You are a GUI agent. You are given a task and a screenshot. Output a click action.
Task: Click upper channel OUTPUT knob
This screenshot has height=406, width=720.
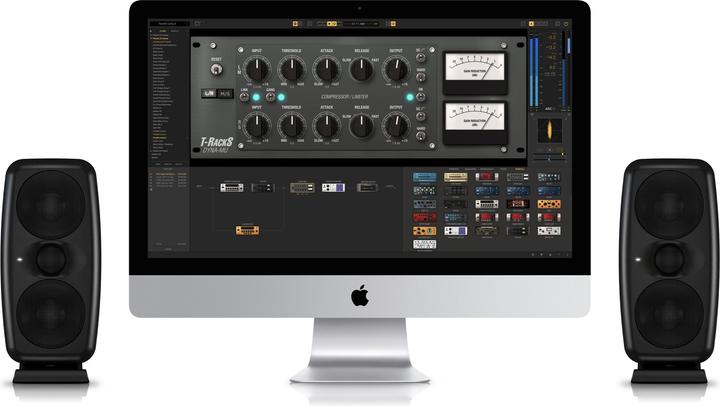396,69
